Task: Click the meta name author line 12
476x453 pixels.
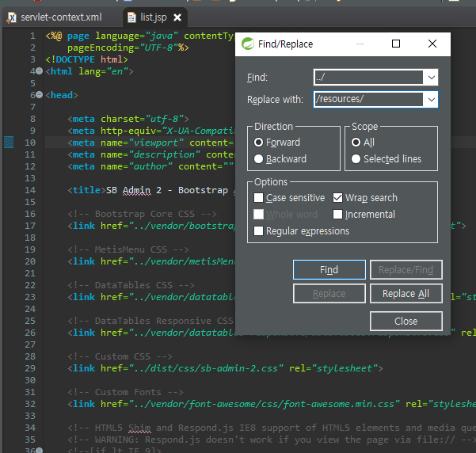Action: coord(150,166)
